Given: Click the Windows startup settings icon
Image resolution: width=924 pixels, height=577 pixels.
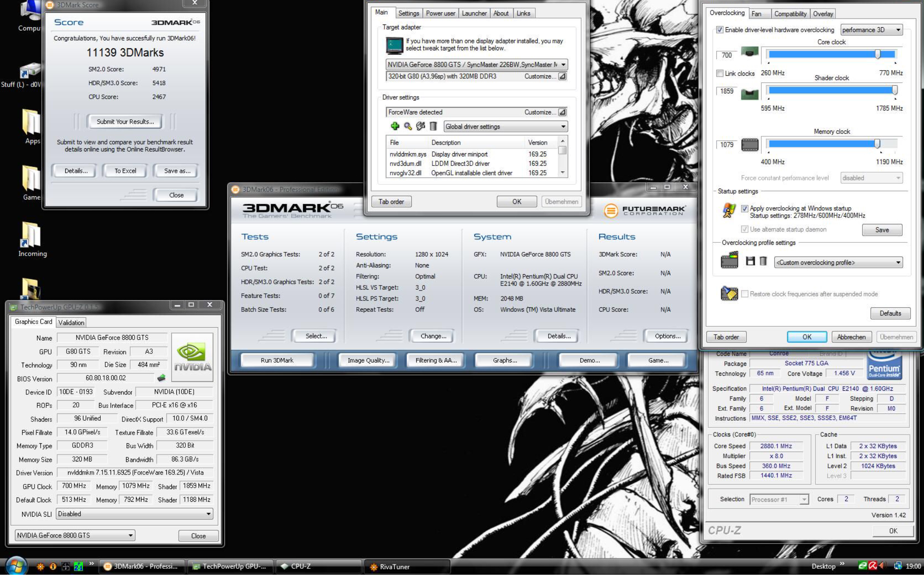Looking at the screenshot, I should (x=729, y=211).
